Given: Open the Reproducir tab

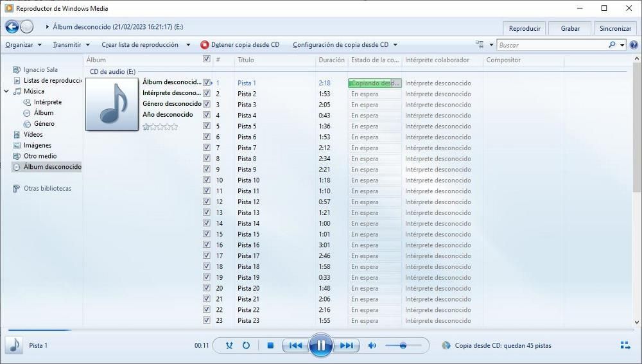Looking at the screenshot, I should pos(525,28).
